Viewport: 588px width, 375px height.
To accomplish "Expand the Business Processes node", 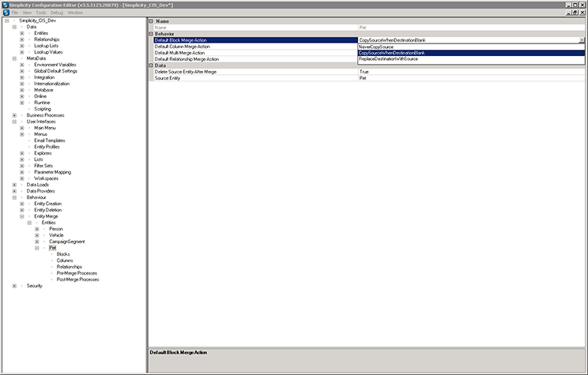I will pos(14,115).
